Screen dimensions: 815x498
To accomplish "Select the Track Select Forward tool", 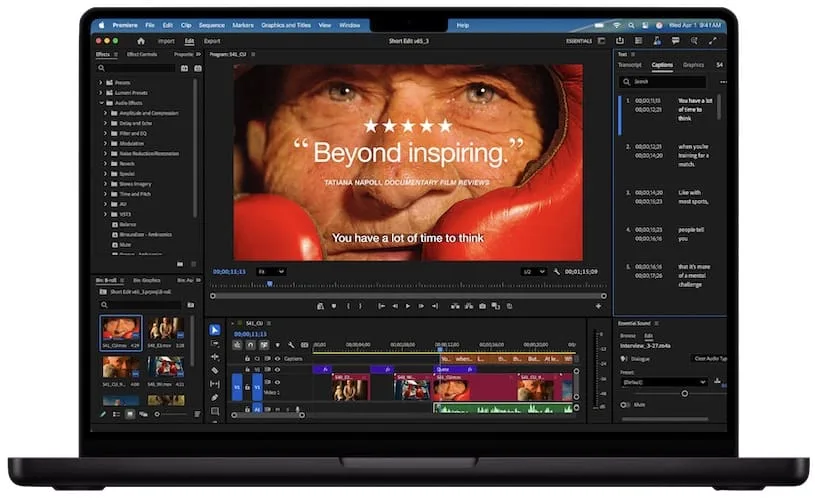I will 215,344.
